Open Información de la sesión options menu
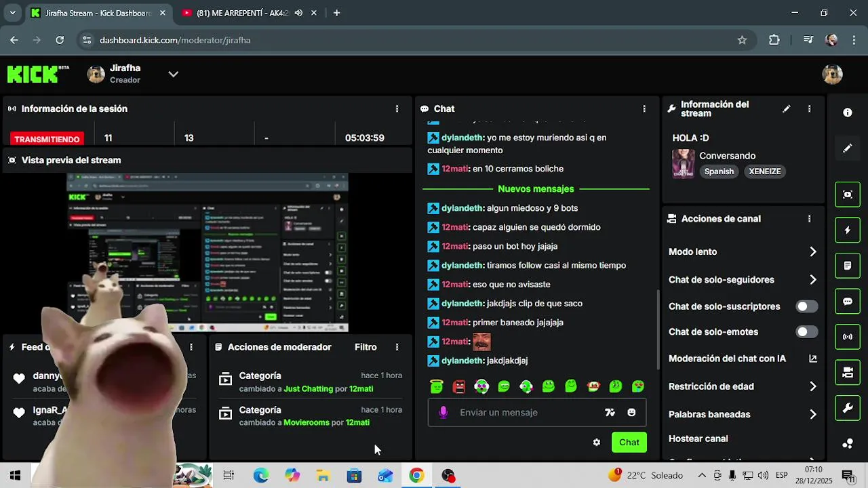The image size is (868, 488). [x=397, y=108]
